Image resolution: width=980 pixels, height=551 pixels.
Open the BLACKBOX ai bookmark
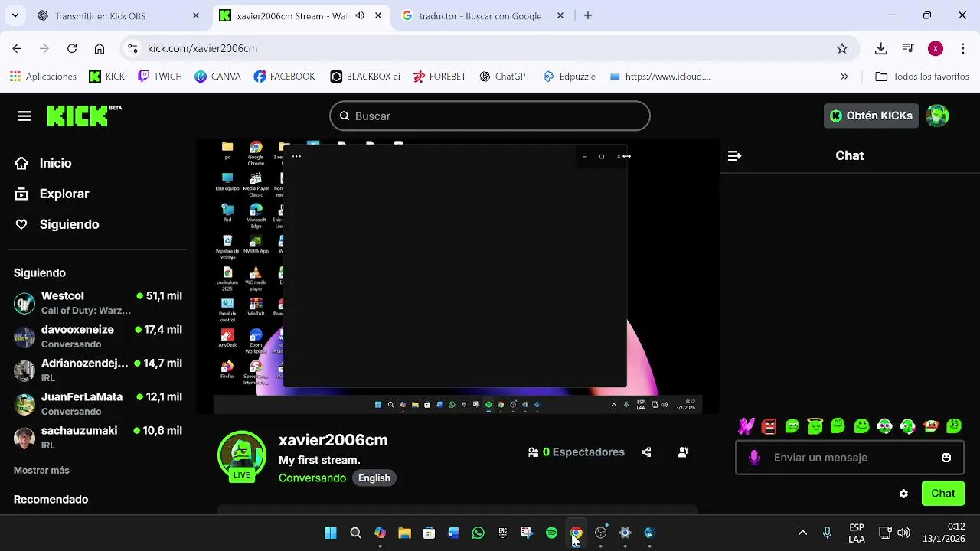pos(365,77)
